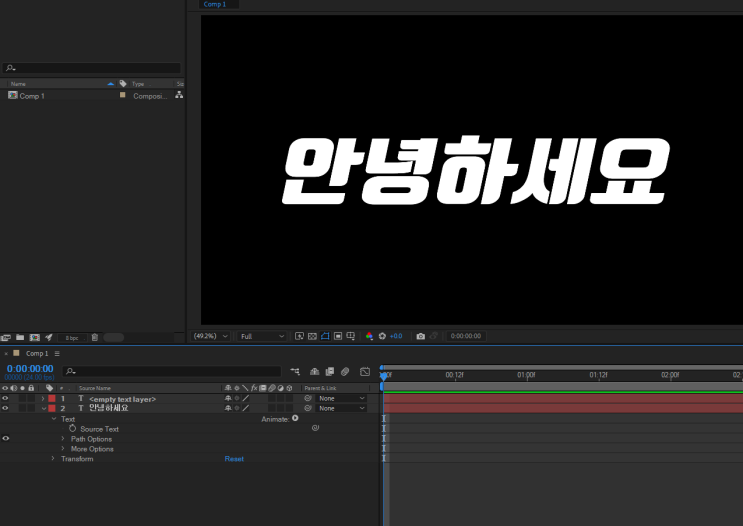Select the Comp 1 timeline tab
Screen dimensions: 743x526
point(36,353)
